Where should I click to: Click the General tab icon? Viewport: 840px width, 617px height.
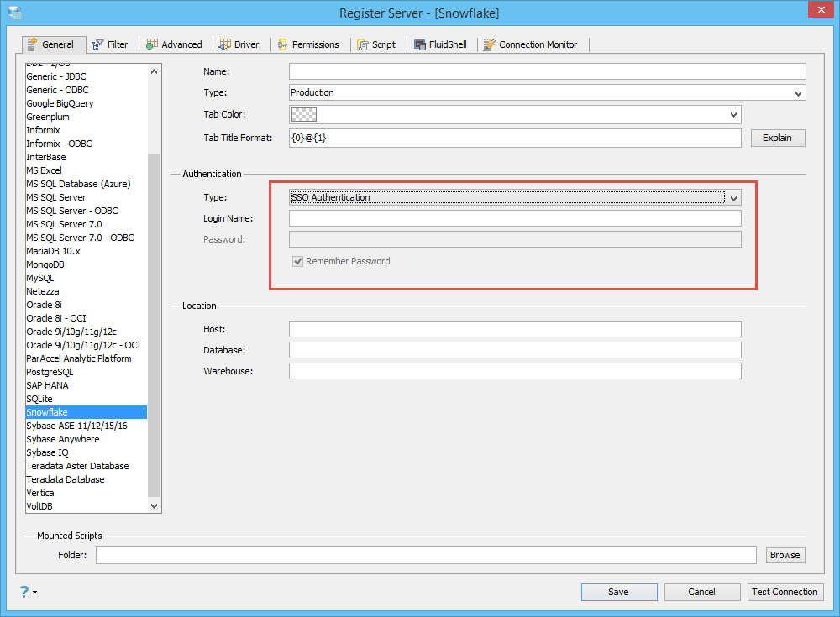(x=32, y=44)
